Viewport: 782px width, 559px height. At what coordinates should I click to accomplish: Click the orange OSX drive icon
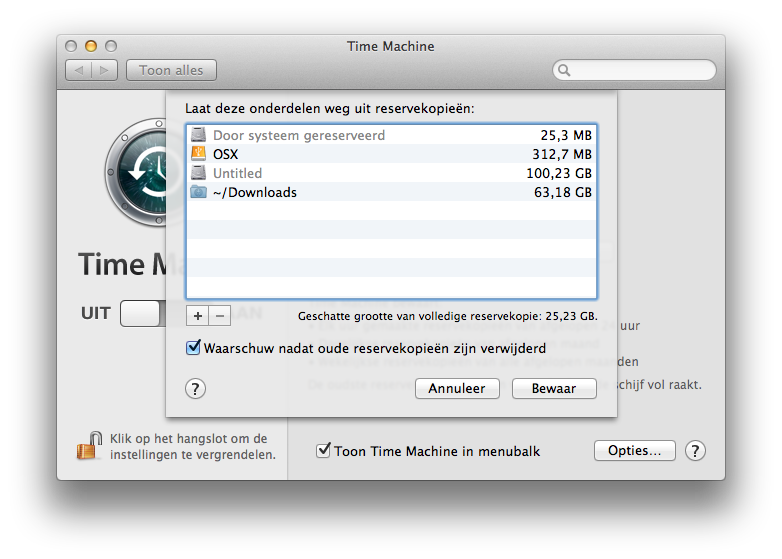198,154
